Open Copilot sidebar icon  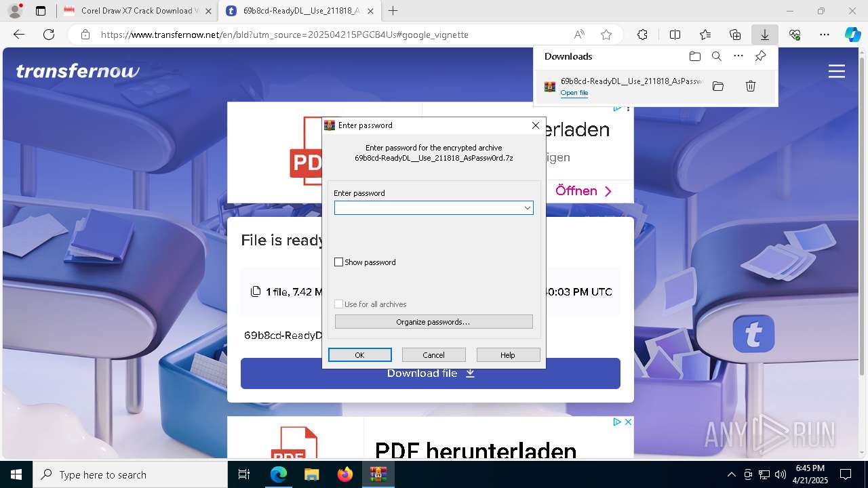pyautogui.click(x=852, y=35)
